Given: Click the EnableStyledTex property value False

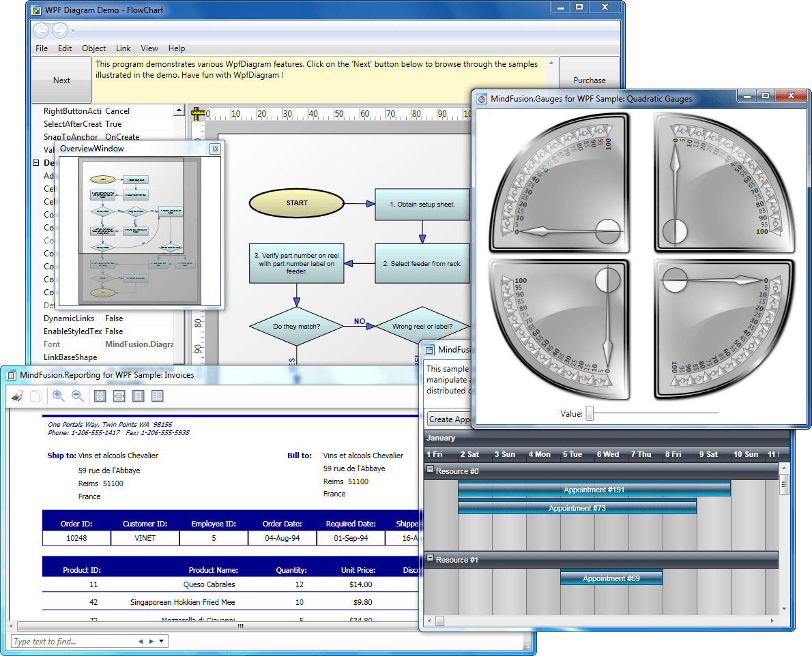Looking at the screenshot, I should 114,331.
